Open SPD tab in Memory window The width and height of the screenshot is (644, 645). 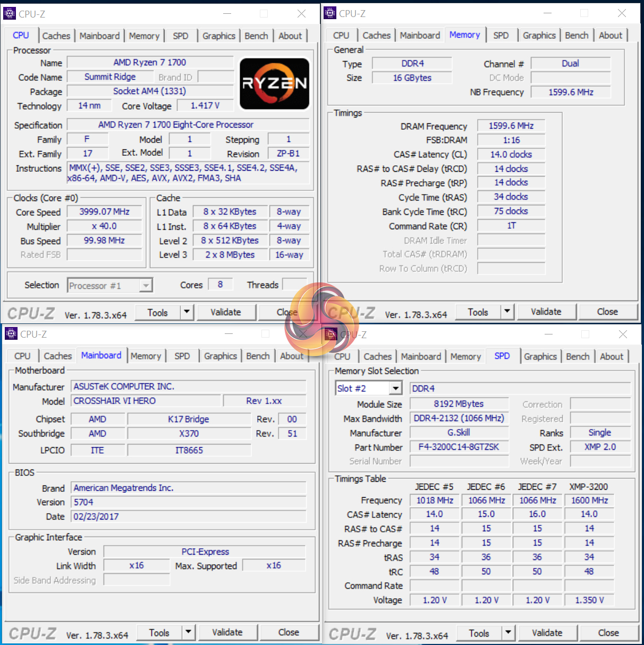501,35
